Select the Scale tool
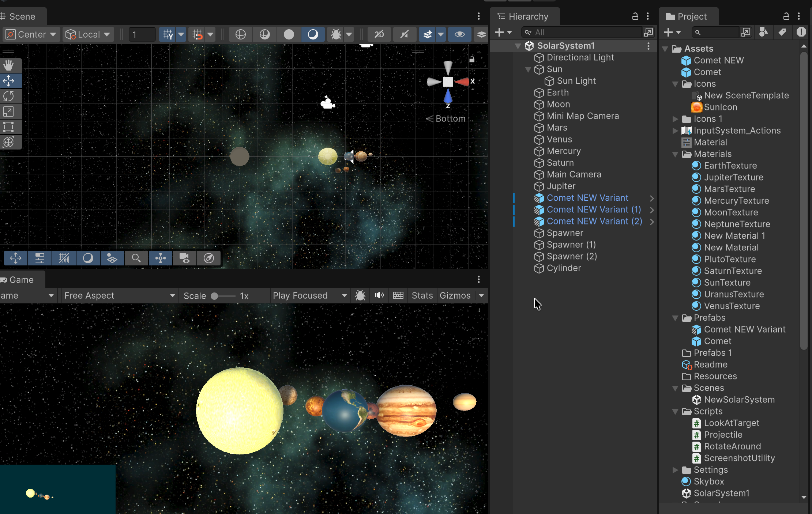The height and width of the screenshot is (514, 812). point(9,112)
